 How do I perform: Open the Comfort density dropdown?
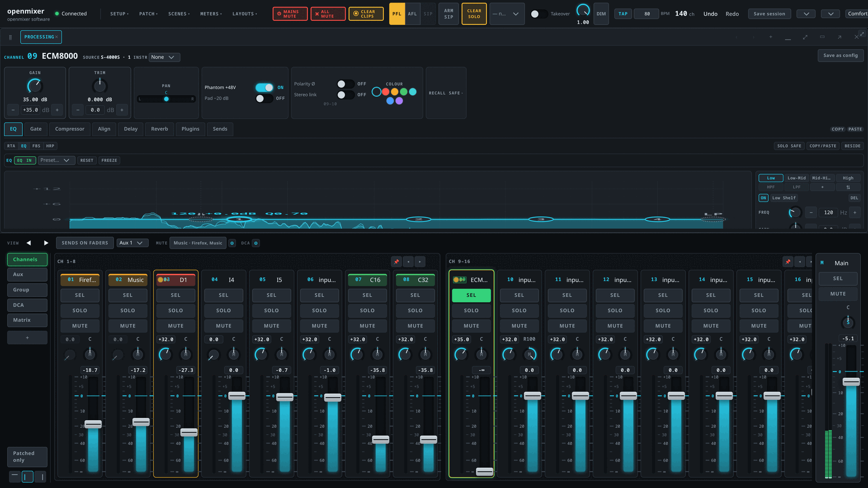click(857, 14)
